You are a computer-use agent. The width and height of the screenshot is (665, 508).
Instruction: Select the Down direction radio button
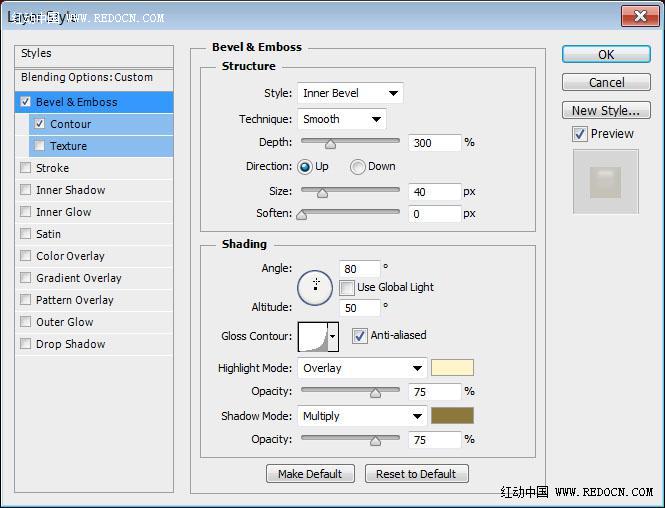click(x=358, y=167)
